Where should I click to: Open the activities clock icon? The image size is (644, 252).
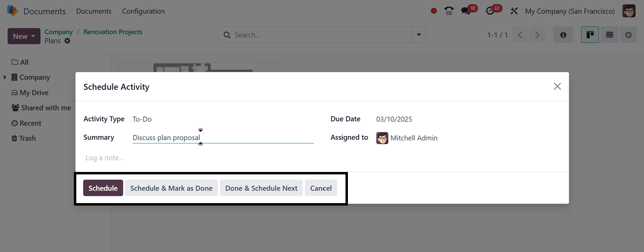490,11
